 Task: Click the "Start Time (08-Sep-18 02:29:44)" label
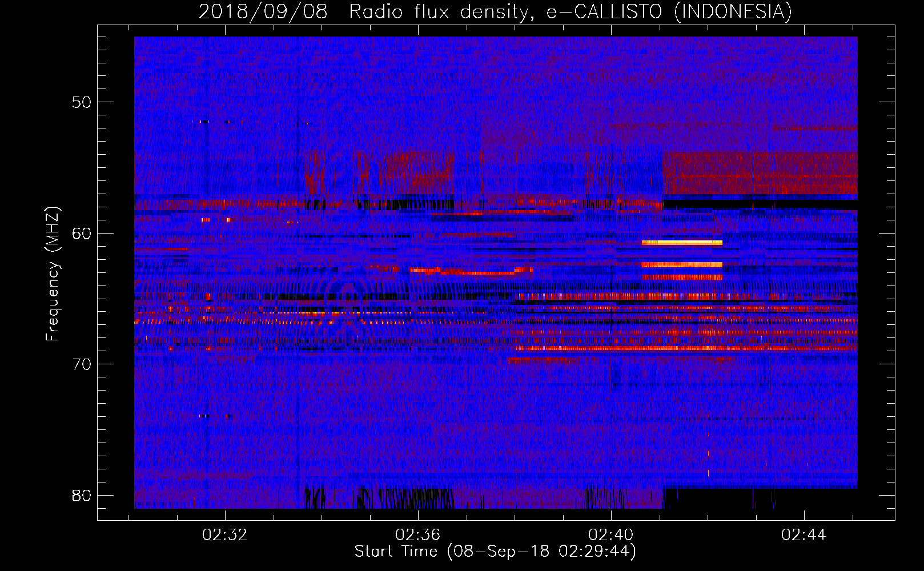[495, 552]
